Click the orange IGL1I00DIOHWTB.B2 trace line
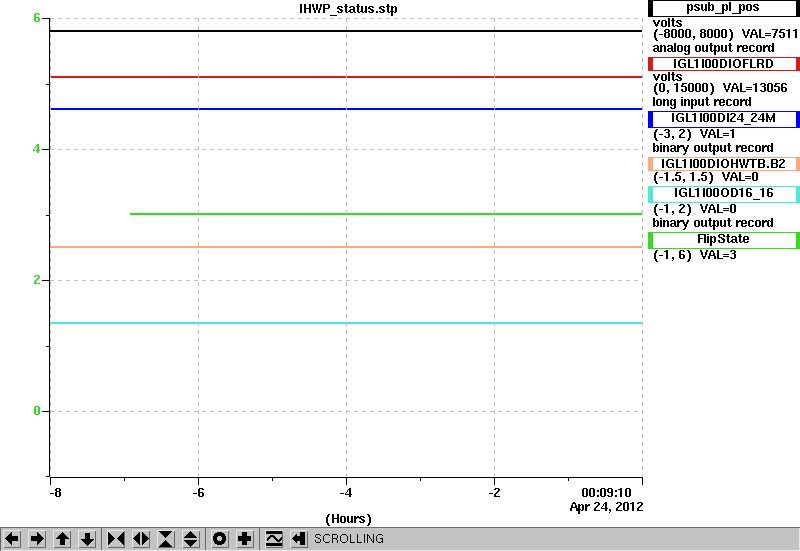The height and width of the screenshot is (551, 800). pyautogui.click(x=346, y=247)
